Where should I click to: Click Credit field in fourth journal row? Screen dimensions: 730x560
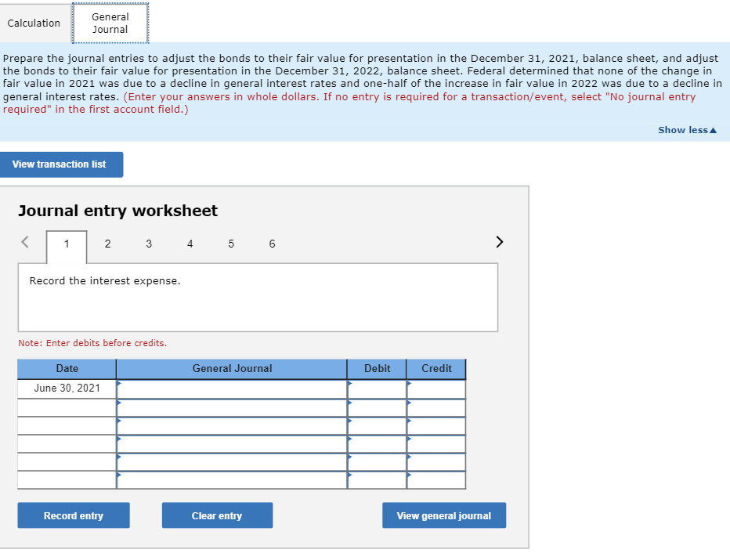point(436,444)
